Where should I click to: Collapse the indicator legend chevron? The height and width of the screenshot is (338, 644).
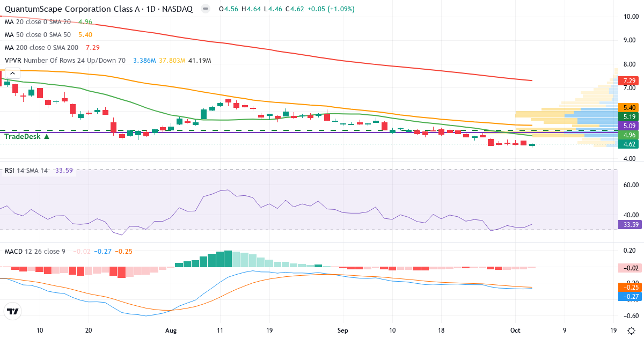coord(12,74)
